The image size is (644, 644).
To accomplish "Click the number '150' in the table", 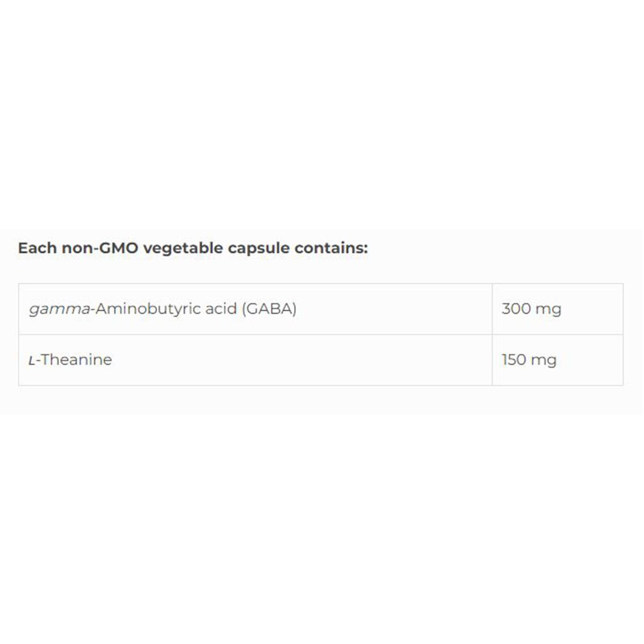I will click(513, 360).
